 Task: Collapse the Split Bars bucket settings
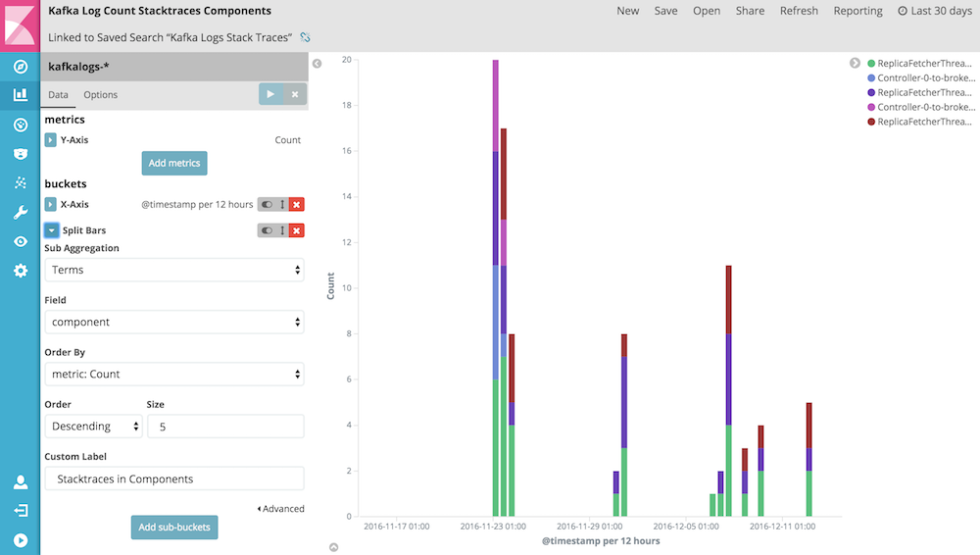[52, 230]
